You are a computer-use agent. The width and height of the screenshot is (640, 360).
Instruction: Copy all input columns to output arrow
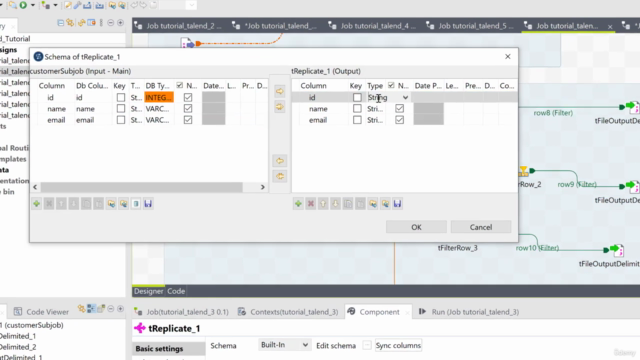tap(280, 107)
